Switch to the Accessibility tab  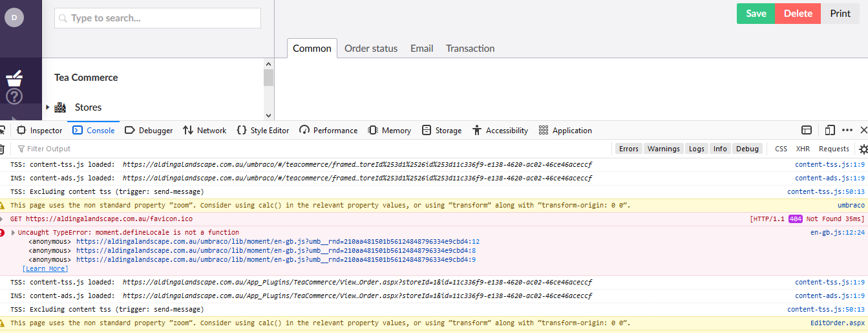pos(500,130)
